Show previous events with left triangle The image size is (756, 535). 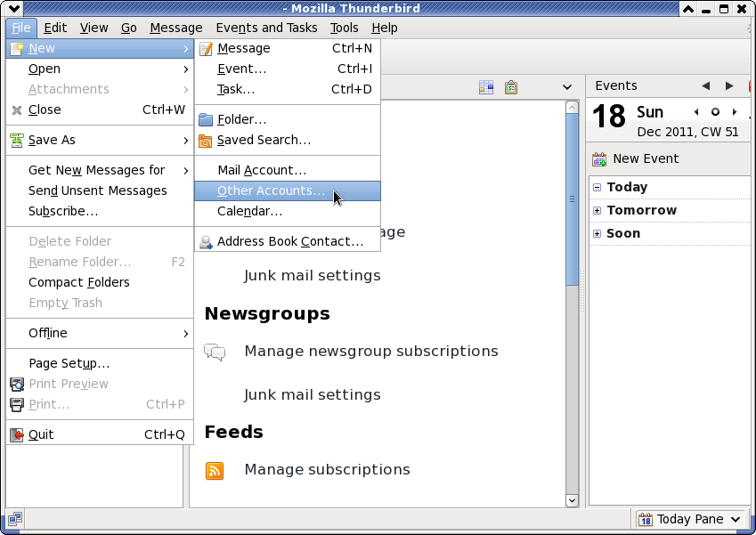tap(706, 85)
